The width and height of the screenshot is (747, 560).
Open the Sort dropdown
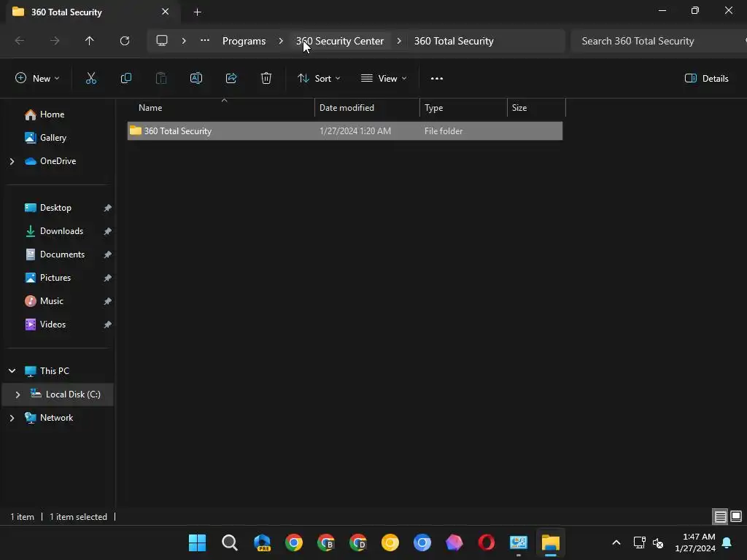[319, 79]
